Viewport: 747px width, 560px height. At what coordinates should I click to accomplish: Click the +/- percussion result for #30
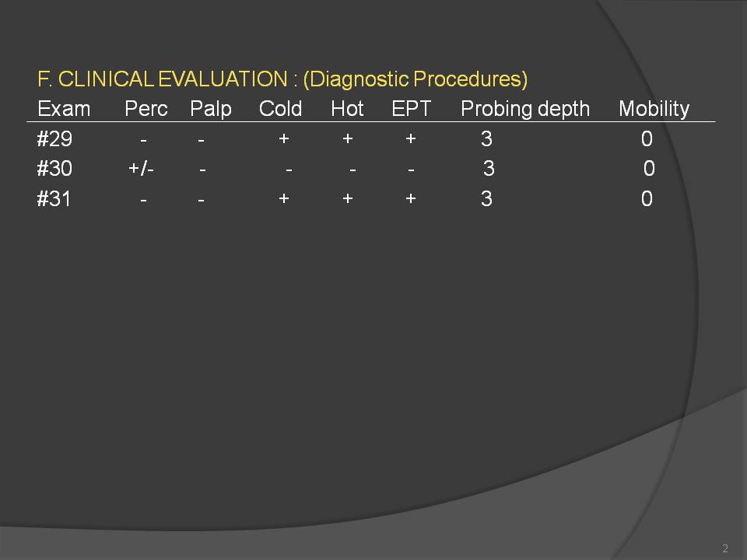(141, 169)
